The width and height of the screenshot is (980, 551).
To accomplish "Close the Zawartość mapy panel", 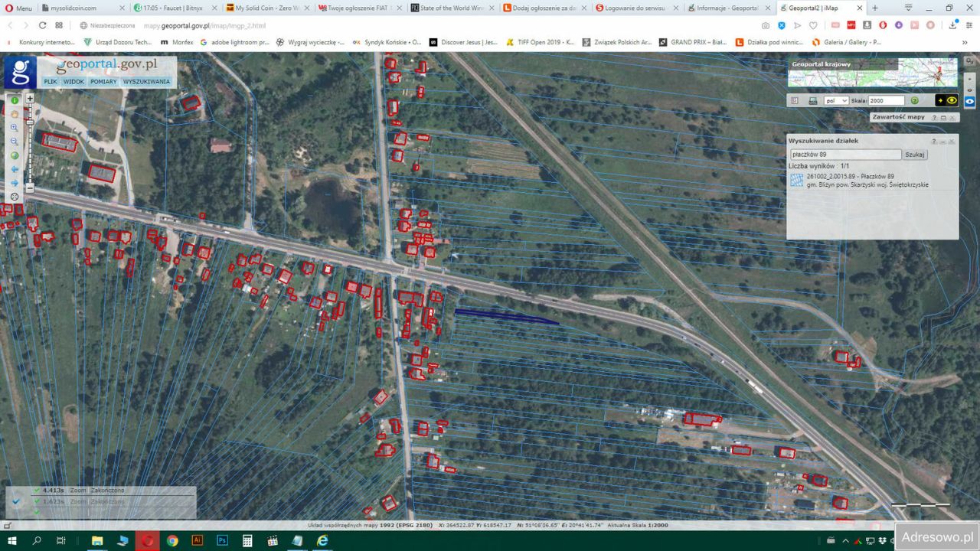I will (x=952, y=118).
